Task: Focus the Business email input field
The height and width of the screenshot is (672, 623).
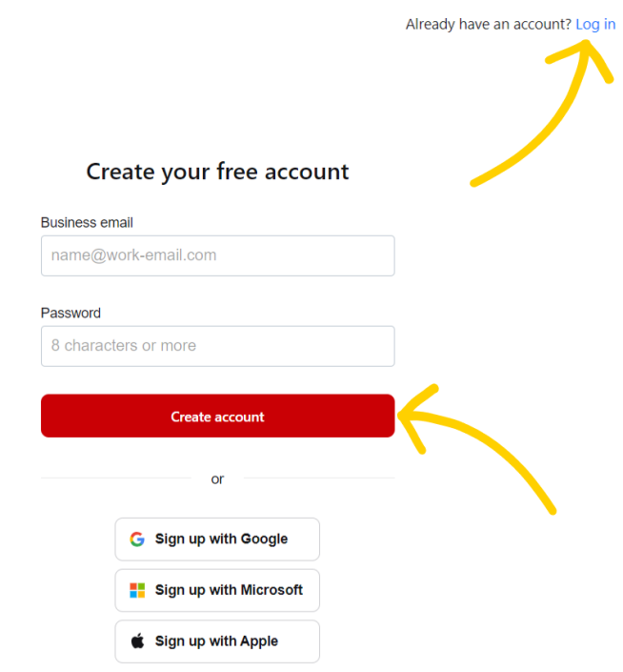Action: click(217, 255)
